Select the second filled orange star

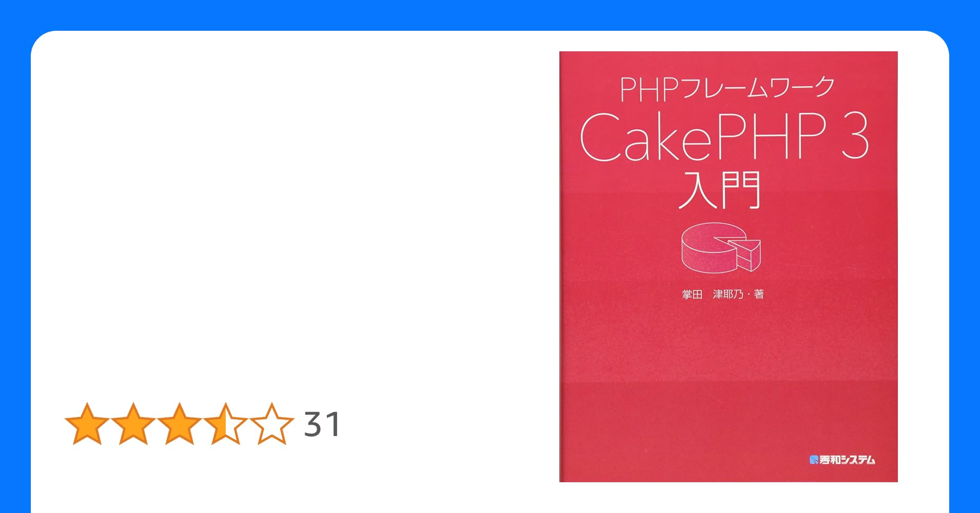(x=133, y=424)
